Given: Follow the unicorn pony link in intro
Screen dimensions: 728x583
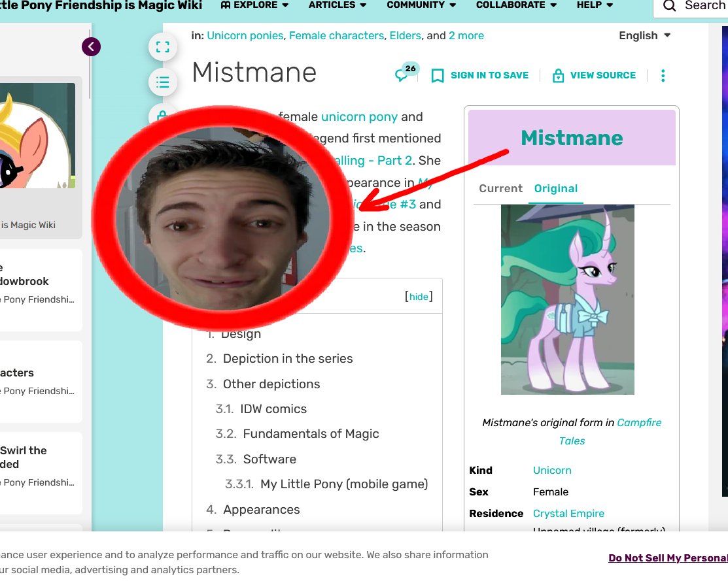Looking at the screenshot, I should tap(359, 116).
